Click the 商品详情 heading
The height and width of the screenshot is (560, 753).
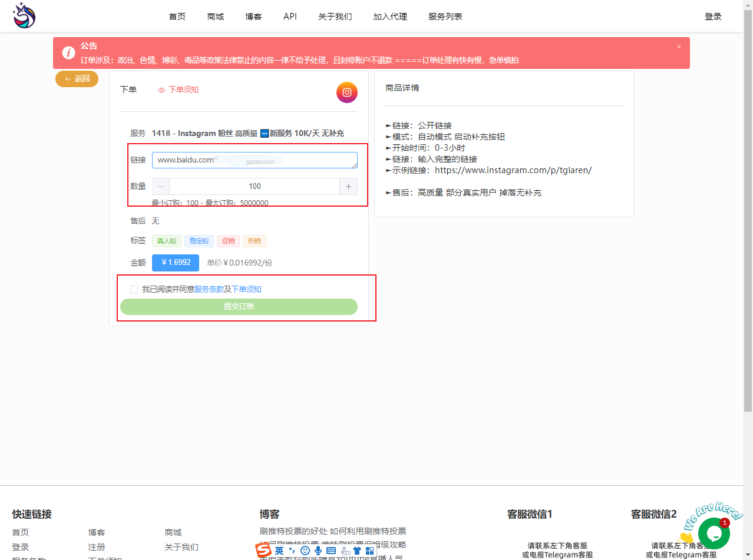pyautogui.click(x=402, y=88)
